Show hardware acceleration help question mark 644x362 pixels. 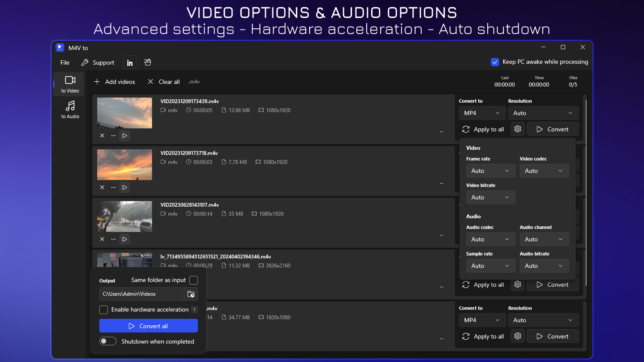(194, 310)
